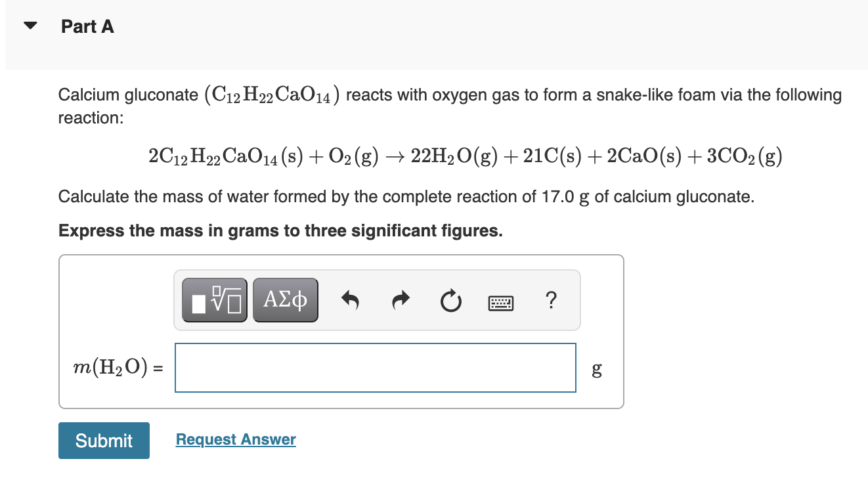Click the Part A disclosure triangle
The image size is (868, 482).
[x=31, y=25]
